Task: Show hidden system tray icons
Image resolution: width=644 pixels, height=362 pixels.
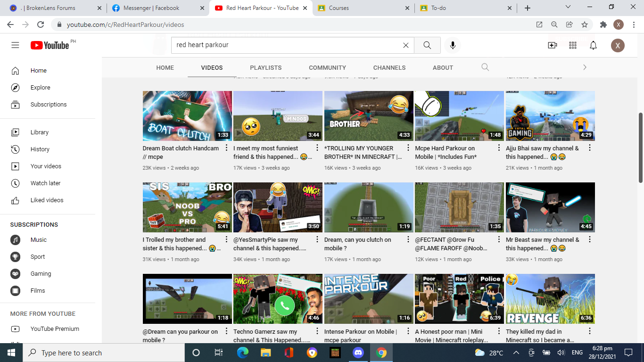Action: pos(516,353)
